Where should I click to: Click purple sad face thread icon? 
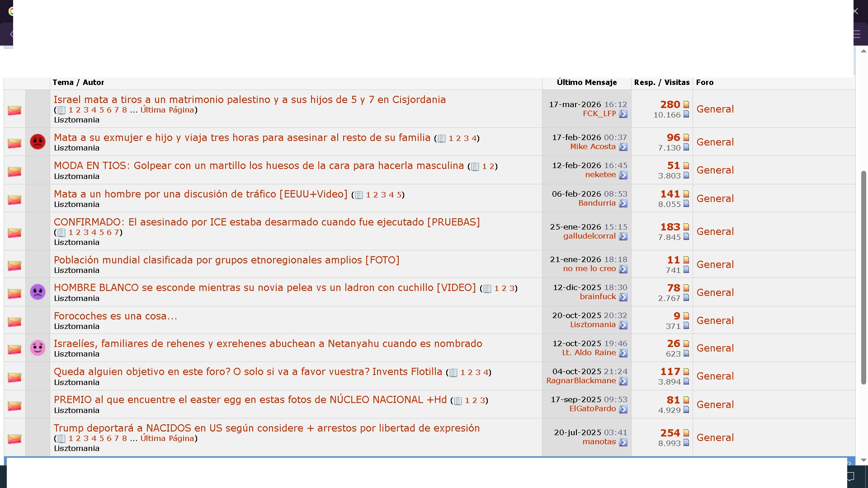tap(38, 292)
